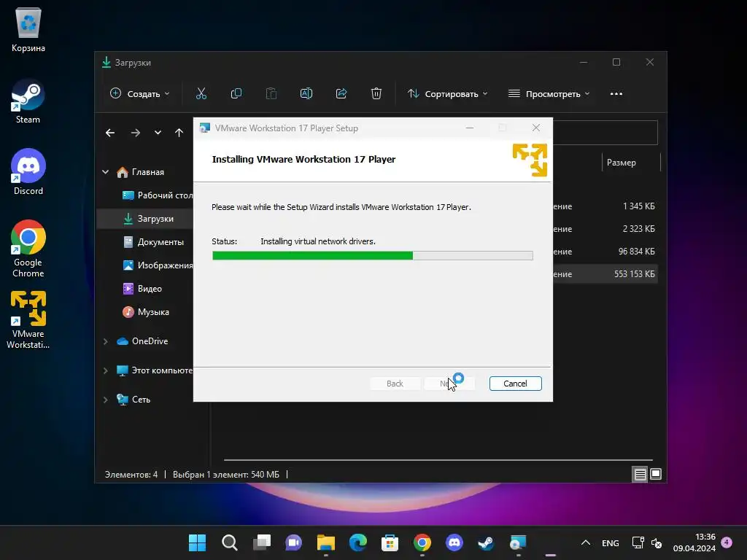The width and height of the screenshot is (747, 560).
Task: Click the muted volume tray icon
Action: pyautogui.click(x=657, y=542)
